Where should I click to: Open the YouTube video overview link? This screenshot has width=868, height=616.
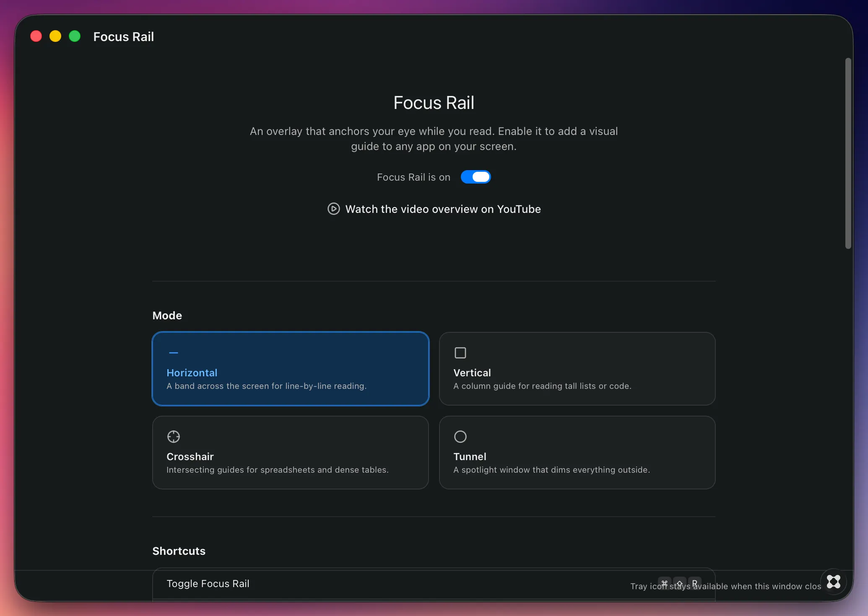(434, 209)
